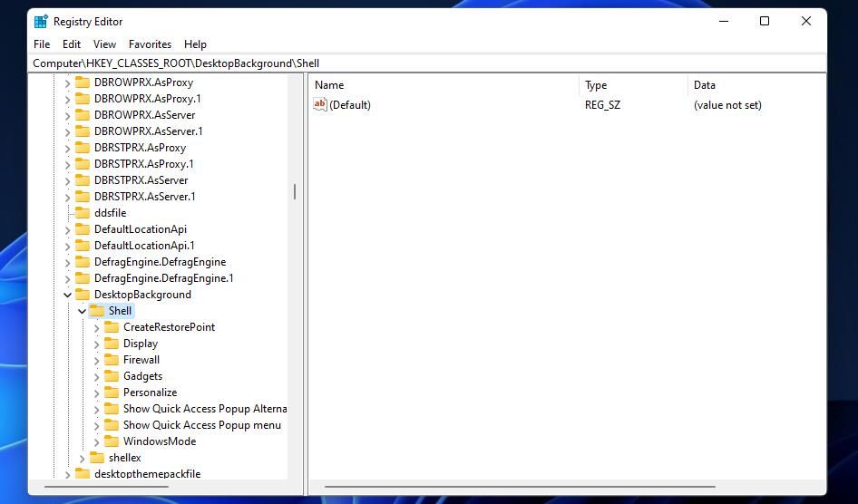This screenshot has height=504, width=858.
Task: Click the folder icon for Display
Action: pyautogui.click(x=112, y=344)
